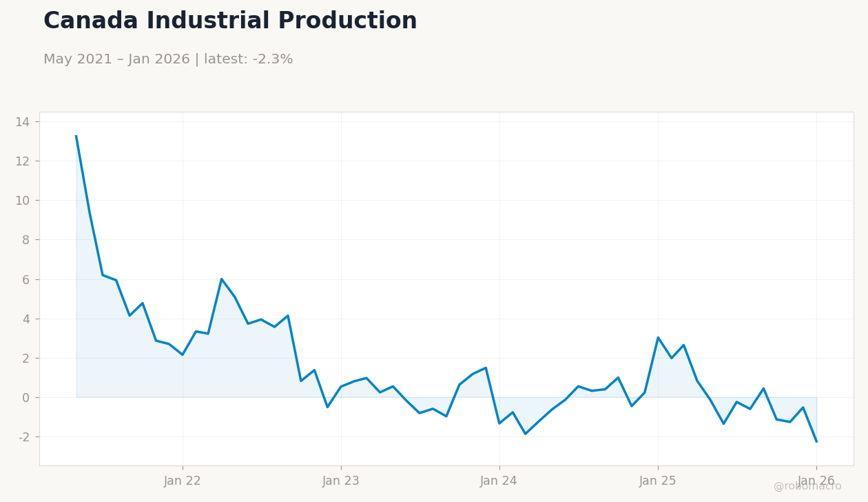Click the y-axis label 10
This screenshot has height=502, width=868.
[23, 201]
